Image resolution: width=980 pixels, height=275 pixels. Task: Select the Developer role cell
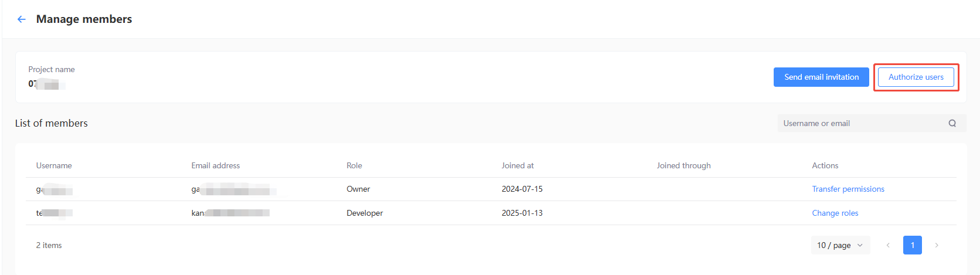365,213
